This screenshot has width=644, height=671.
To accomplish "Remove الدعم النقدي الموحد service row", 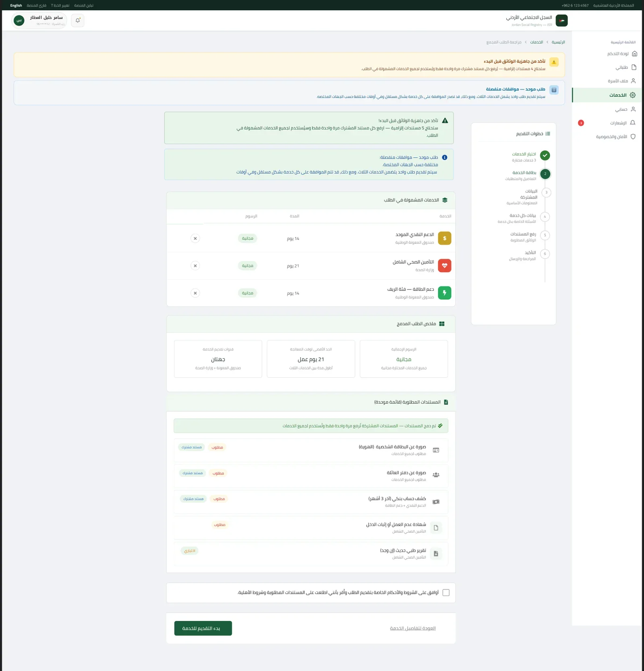I will click(195, 238).
